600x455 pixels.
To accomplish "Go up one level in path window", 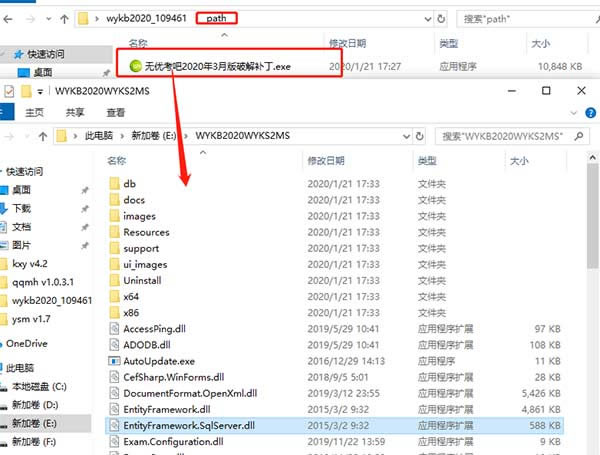I will [64, 19].
